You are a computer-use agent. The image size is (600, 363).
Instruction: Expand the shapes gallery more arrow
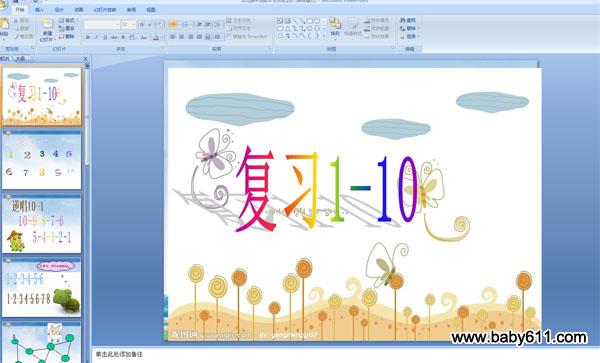324,36
